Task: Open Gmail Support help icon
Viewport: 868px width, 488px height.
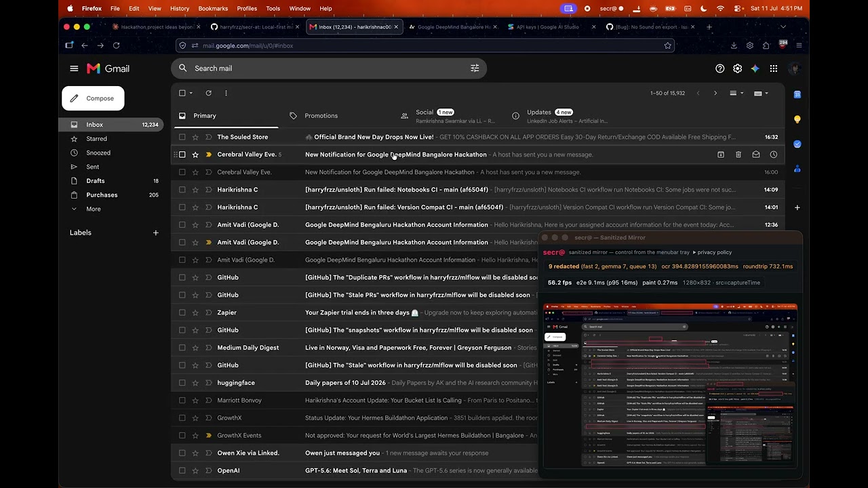Action: pyautogui.click(x=720, y=68)
